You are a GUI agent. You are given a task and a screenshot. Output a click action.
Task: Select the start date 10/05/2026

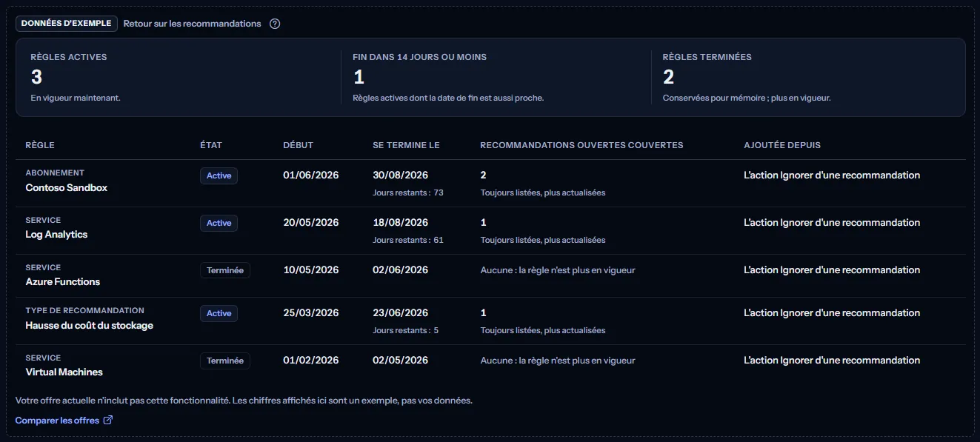click(x=311, y=270)
